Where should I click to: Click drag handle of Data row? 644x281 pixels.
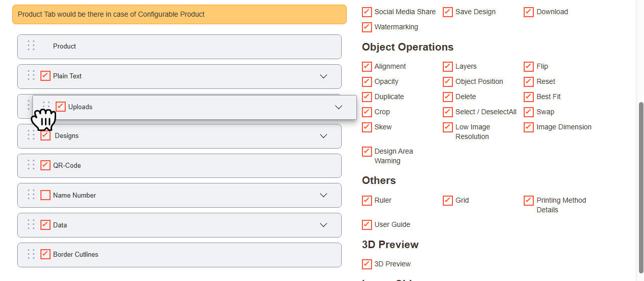[31, 224]
